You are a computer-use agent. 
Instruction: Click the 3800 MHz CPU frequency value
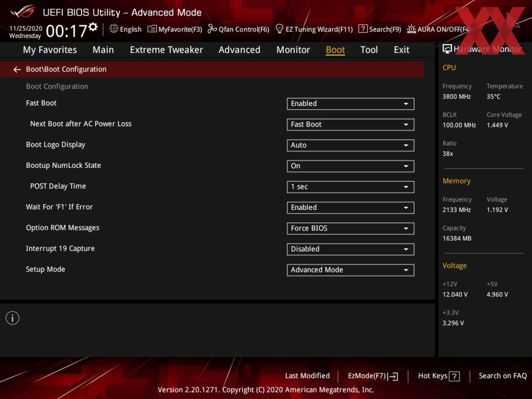click(x=457, y=97)
